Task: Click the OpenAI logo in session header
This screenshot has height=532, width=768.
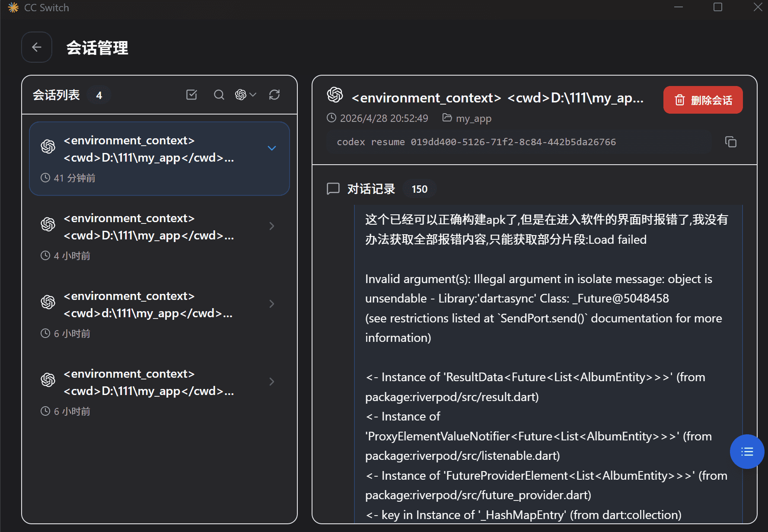Action: coord(335,95)
